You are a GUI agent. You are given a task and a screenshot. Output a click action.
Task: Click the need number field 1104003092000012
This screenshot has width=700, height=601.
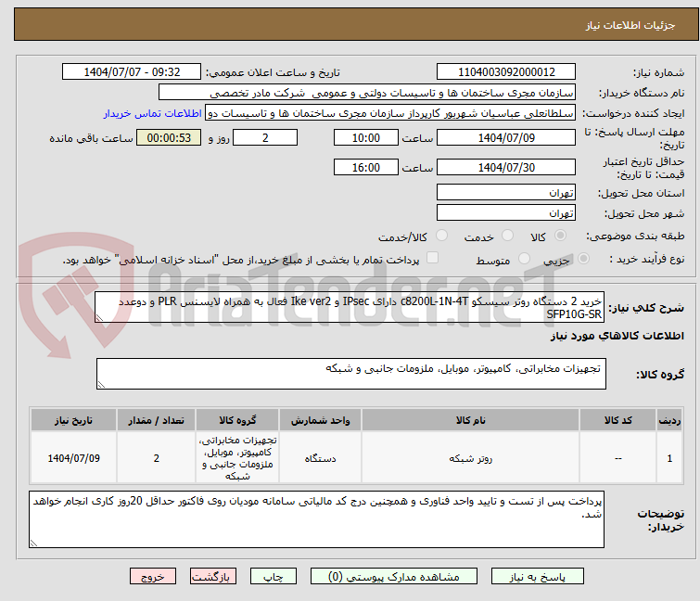pos(506,72)
